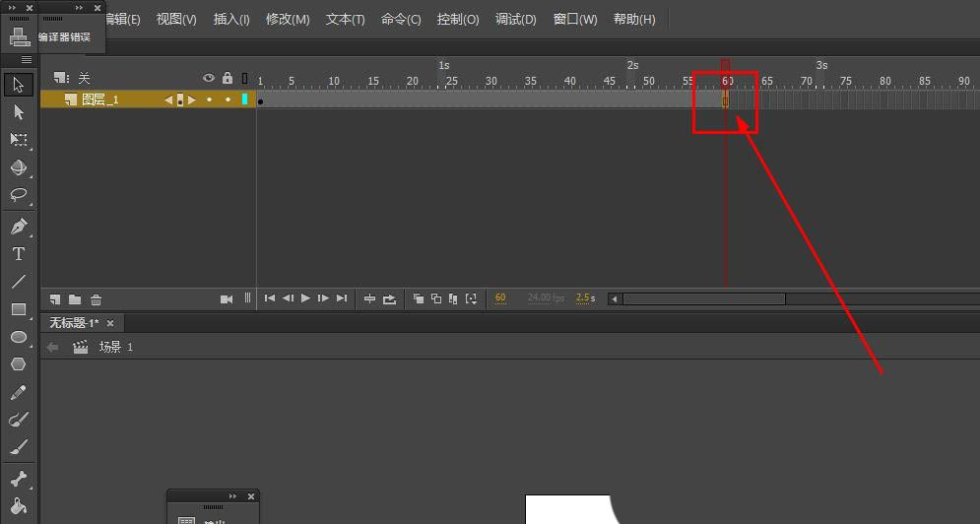Open the 视图(V) menu
980x524 pixels.
176,20
